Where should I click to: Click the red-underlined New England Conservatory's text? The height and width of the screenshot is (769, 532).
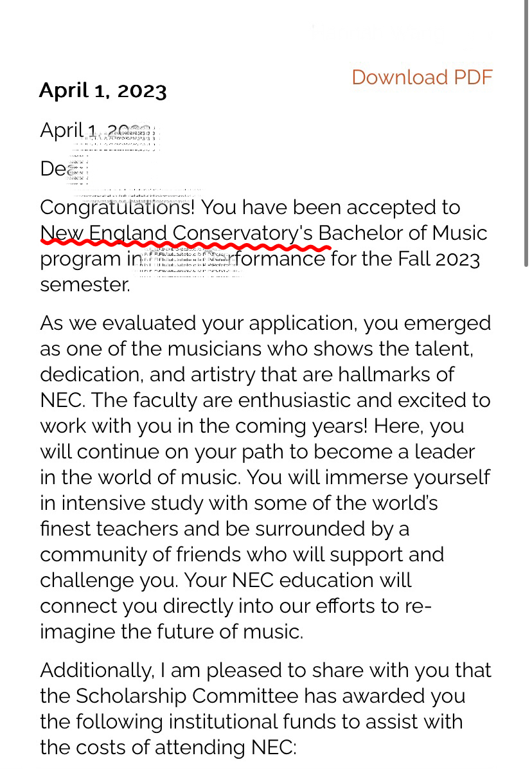(176, 233)
